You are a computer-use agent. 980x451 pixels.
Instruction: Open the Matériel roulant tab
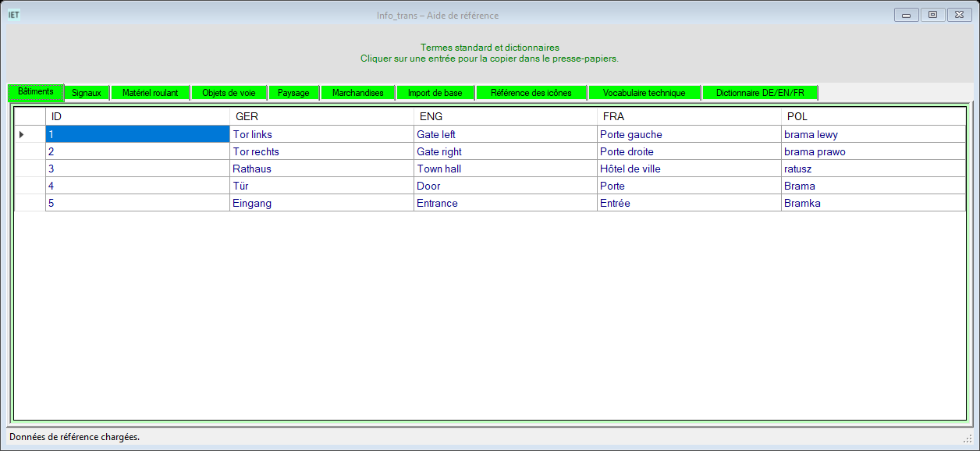coord(151,93)
